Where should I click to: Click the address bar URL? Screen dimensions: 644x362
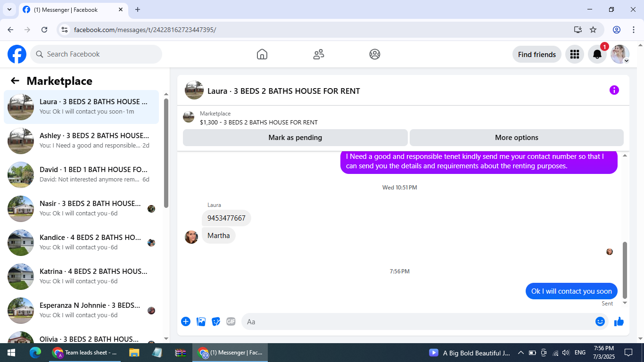145,30
